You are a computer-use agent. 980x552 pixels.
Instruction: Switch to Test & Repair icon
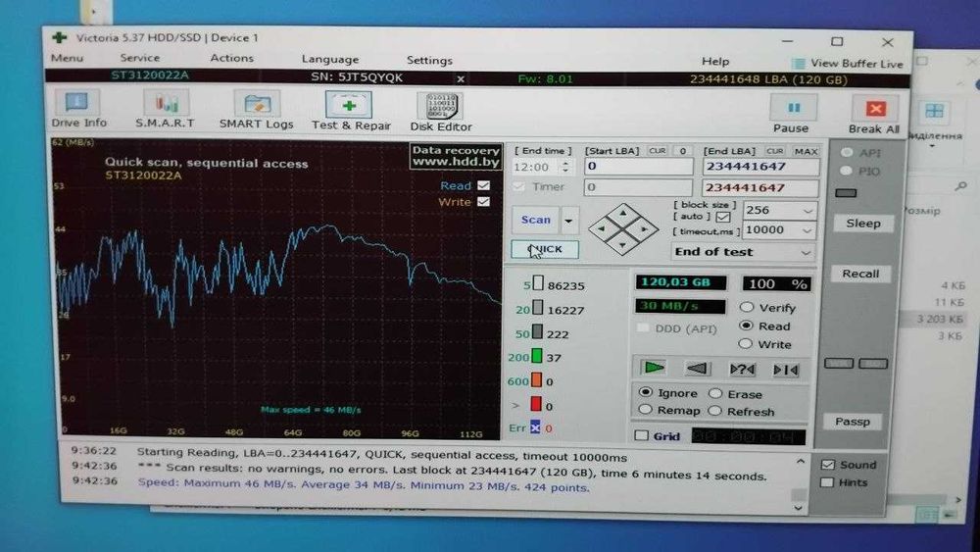point(349,105)
